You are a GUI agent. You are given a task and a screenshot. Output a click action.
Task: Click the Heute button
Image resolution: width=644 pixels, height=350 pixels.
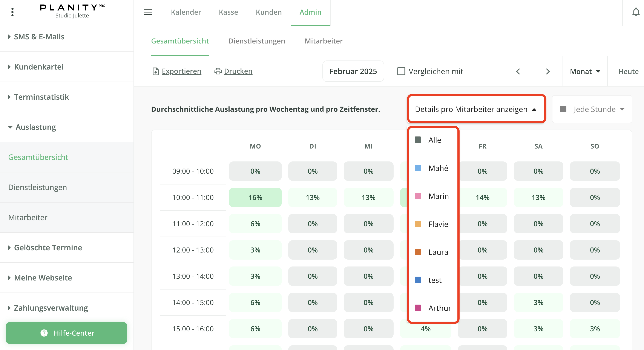click(x=628, y=72)
